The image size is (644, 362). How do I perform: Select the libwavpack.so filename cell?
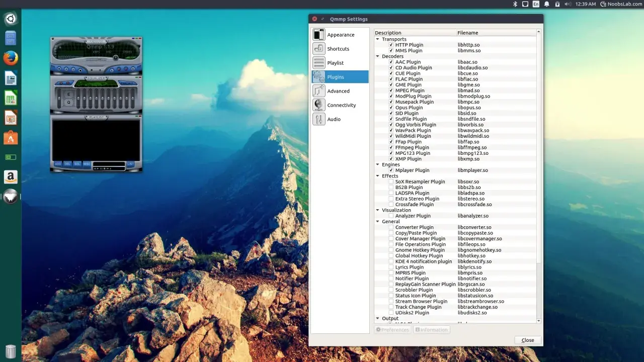point(473,130)
